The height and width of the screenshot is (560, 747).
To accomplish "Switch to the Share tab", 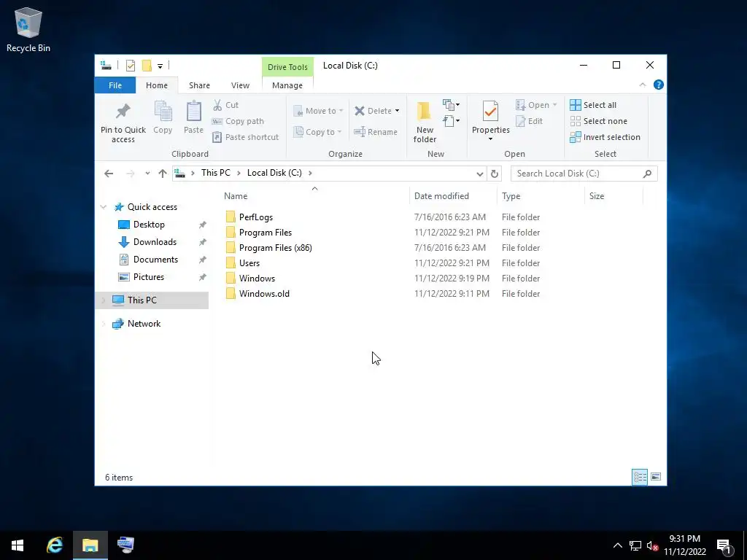I will tap(199, 85).
